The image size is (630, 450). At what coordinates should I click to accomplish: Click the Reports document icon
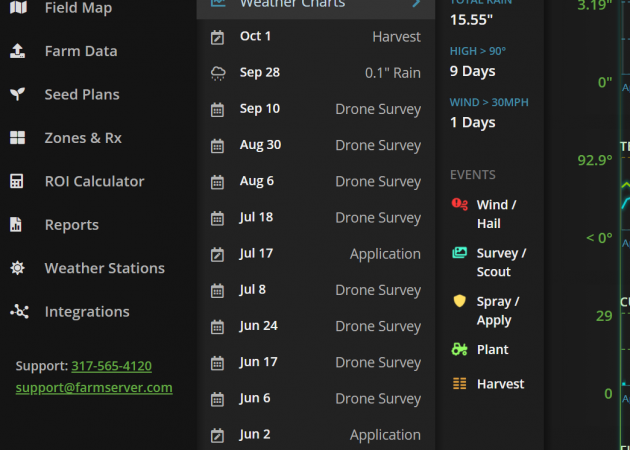pos(17,225)
